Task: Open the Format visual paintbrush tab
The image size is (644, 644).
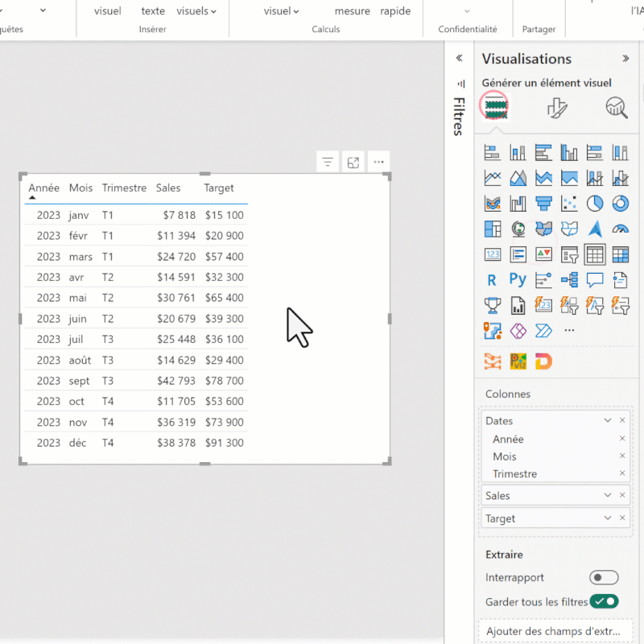Action: coord(557,108)
